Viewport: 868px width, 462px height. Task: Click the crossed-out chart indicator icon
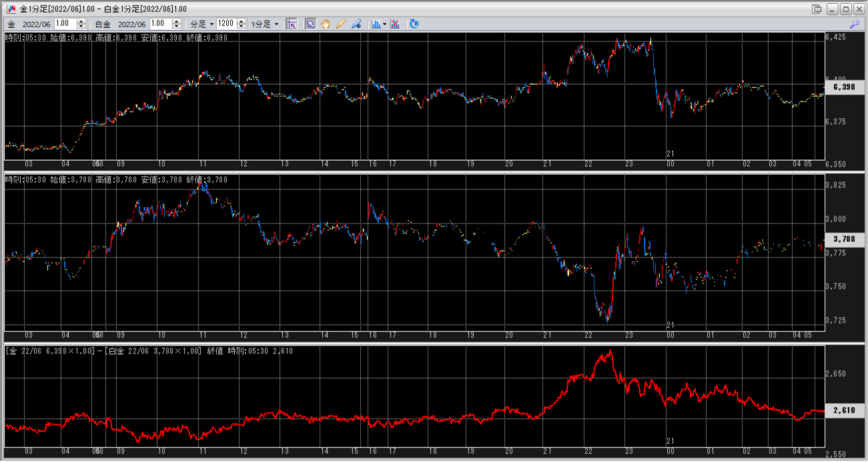(396, 24)
